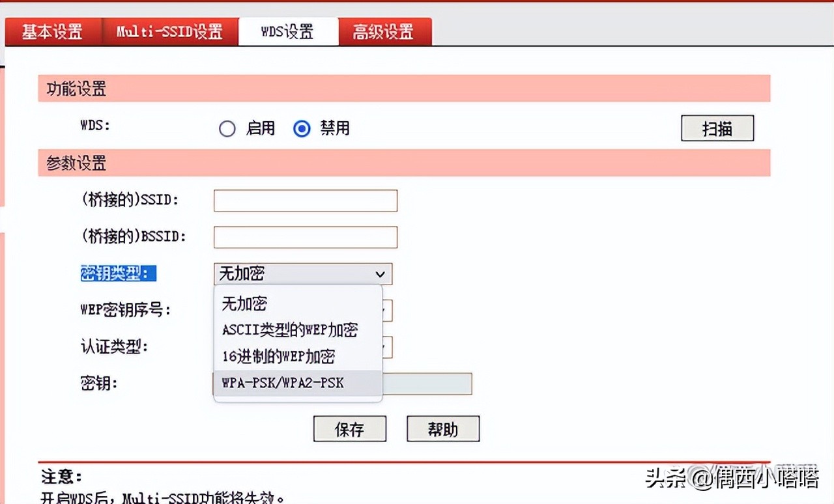Select the 16进制的WEP加密 option
The height and width of the screenshot is (504, 834).
click(278, 357)
